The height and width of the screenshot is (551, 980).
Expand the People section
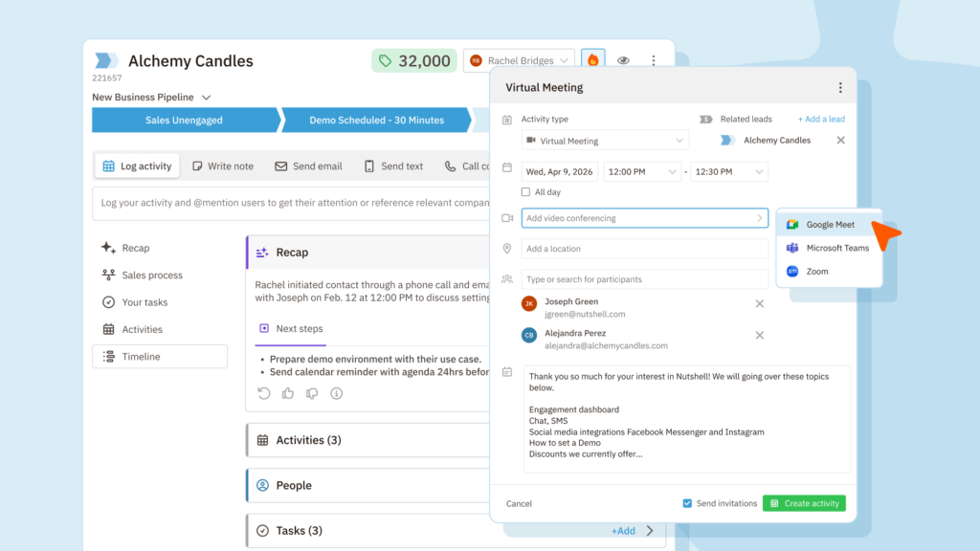click(368, 485)
